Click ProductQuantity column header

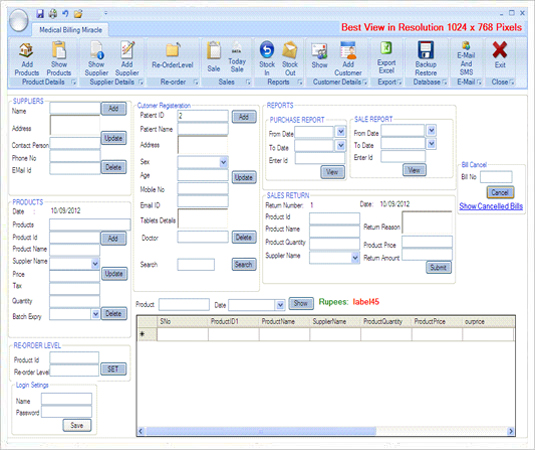(386, 321)
